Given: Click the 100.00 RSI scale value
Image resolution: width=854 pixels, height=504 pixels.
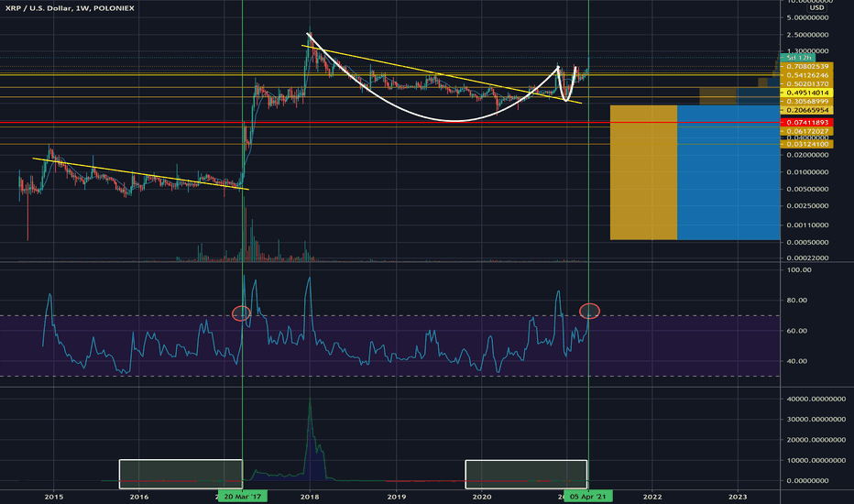Looking at the screenshot, I should [x=799, y=270].
